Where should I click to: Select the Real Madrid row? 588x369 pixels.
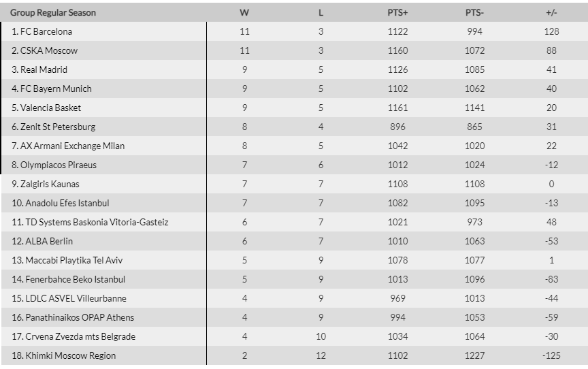[x=294, y=69]
